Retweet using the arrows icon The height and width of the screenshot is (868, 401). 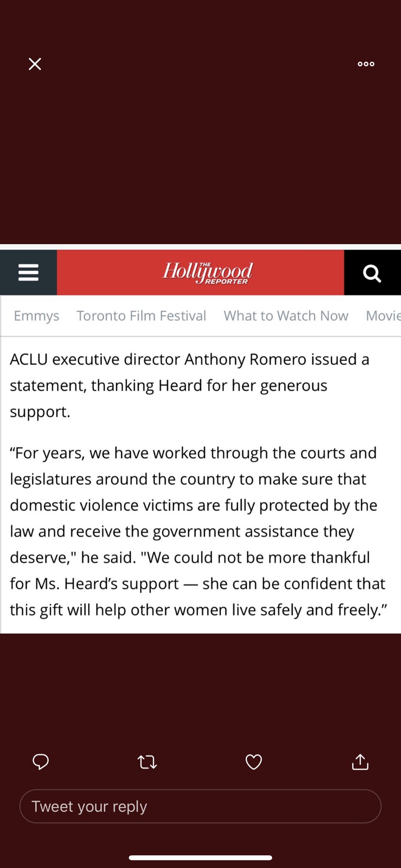pos(147,762)
